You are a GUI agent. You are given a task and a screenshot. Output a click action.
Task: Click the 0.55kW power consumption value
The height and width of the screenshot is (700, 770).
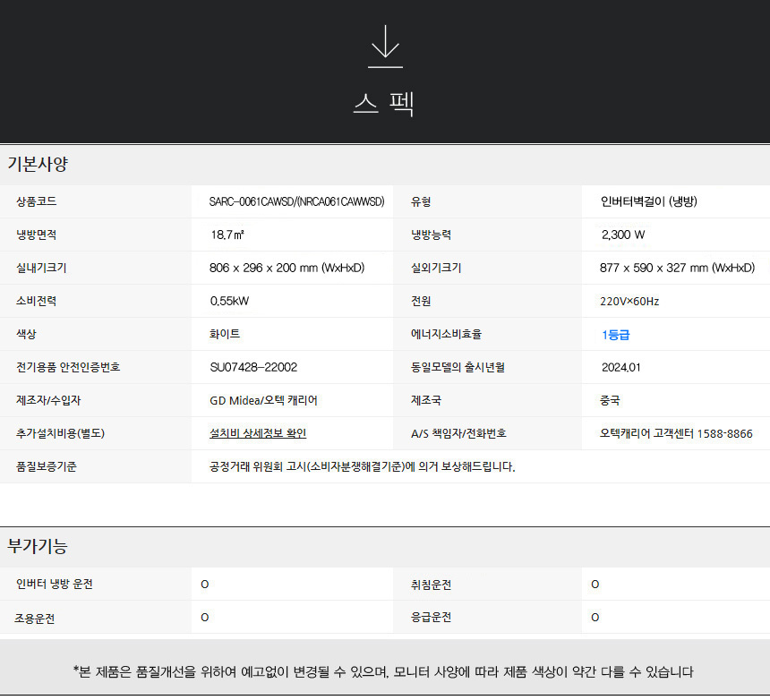[x=229, y=302]
